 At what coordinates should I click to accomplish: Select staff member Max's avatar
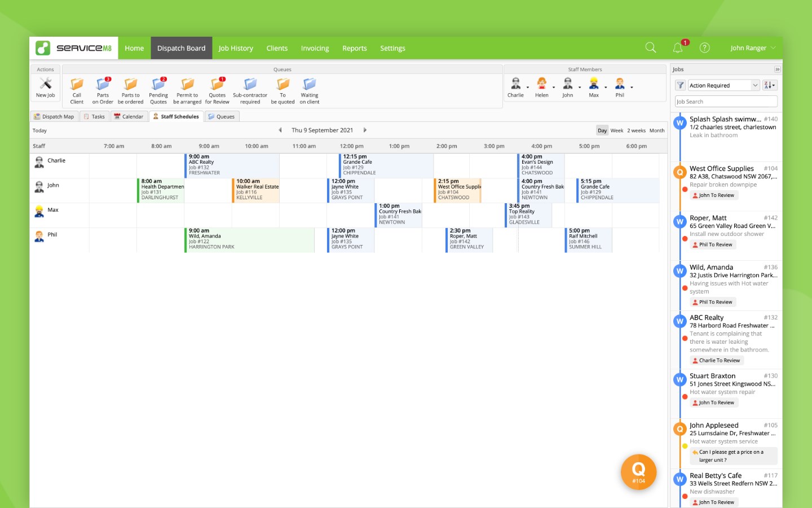(594, 84)
